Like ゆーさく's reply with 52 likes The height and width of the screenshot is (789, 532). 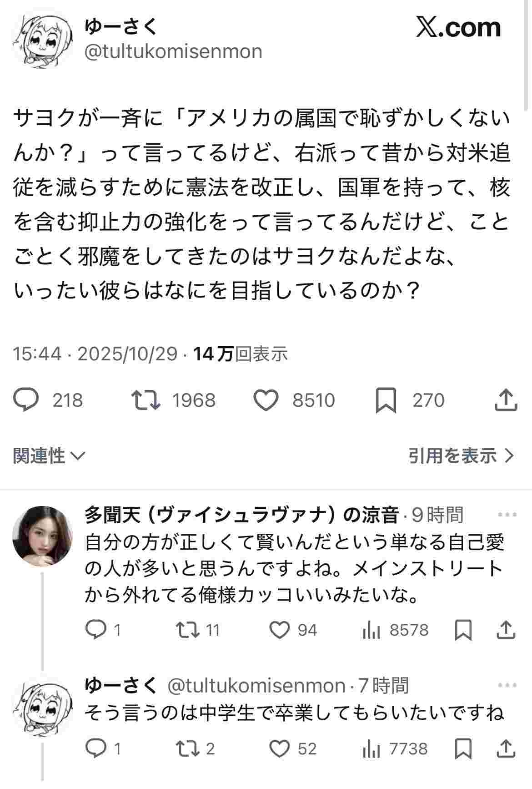(280, 749)
